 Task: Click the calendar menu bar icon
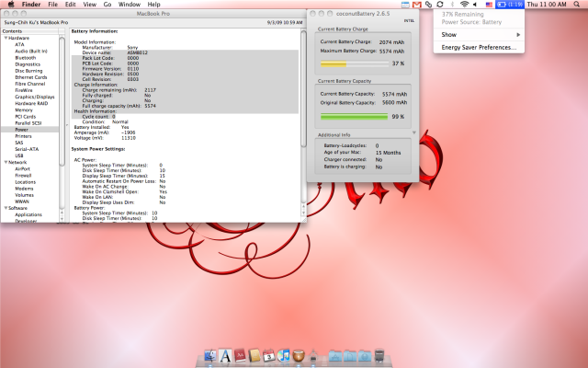405,5
